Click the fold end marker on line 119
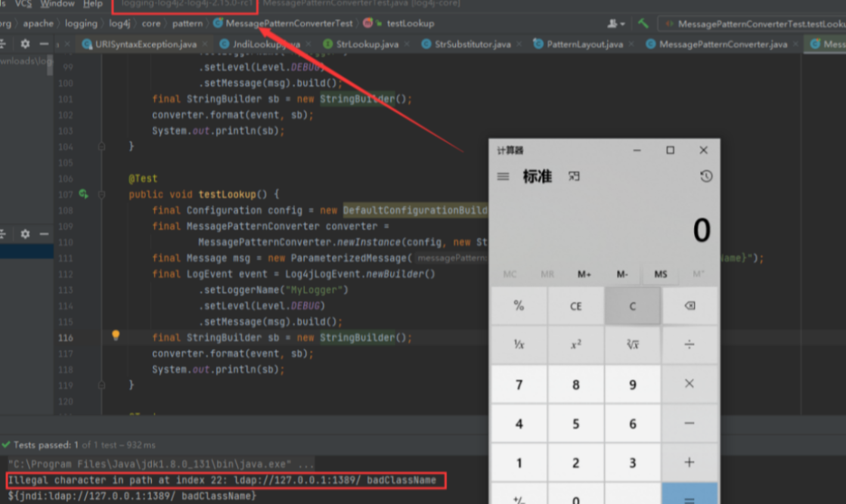Viewport: 846px width, 504px height. [101, 385]
